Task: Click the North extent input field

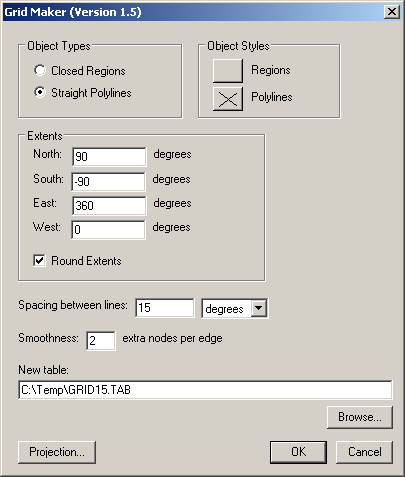Action: pos(109,156)
